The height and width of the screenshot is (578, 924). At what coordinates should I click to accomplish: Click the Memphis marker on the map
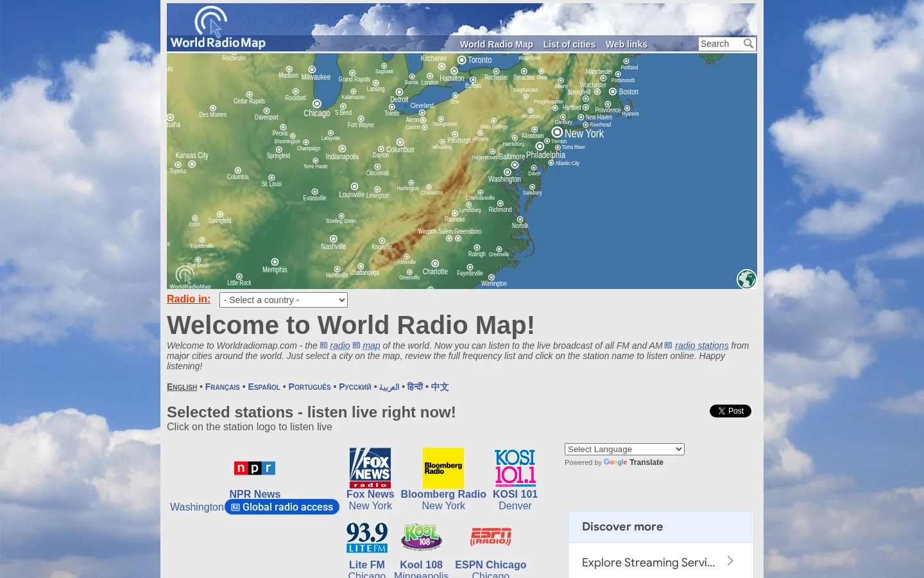(x=275, y=262)
